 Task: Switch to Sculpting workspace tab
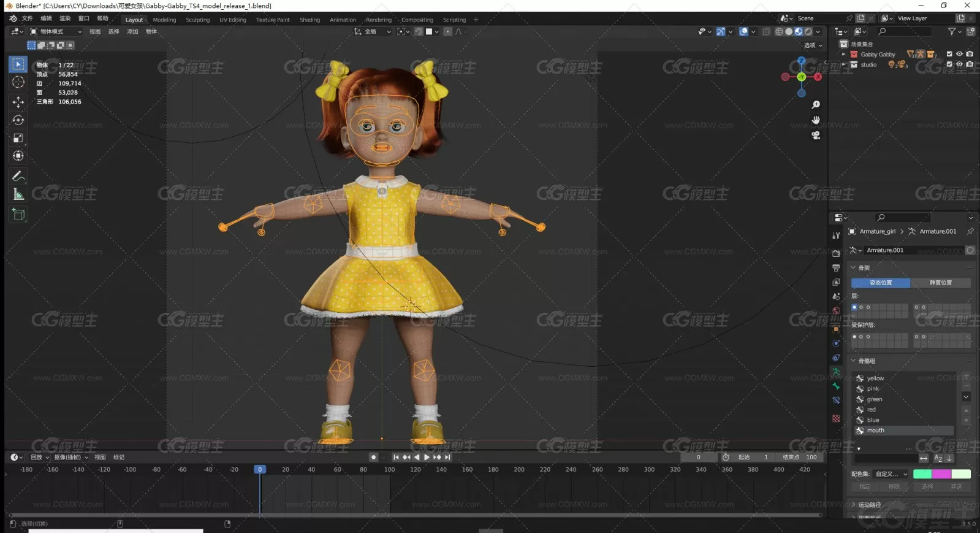(x=197, y=20)
